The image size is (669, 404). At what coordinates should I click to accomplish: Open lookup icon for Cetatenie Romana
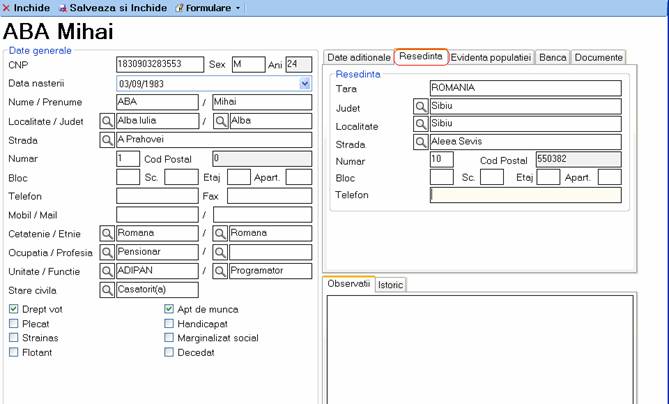107,233
